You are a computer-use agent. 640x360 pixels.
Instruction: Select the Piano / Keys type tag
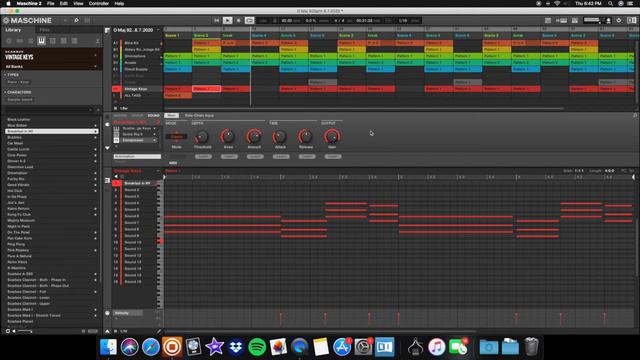tap(18, 82)
